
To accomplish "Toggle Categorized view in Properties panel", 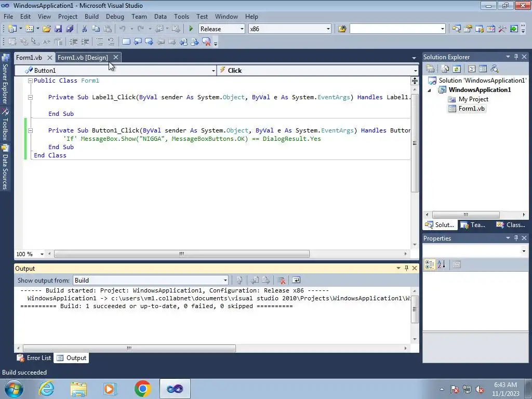I will 430,264.
